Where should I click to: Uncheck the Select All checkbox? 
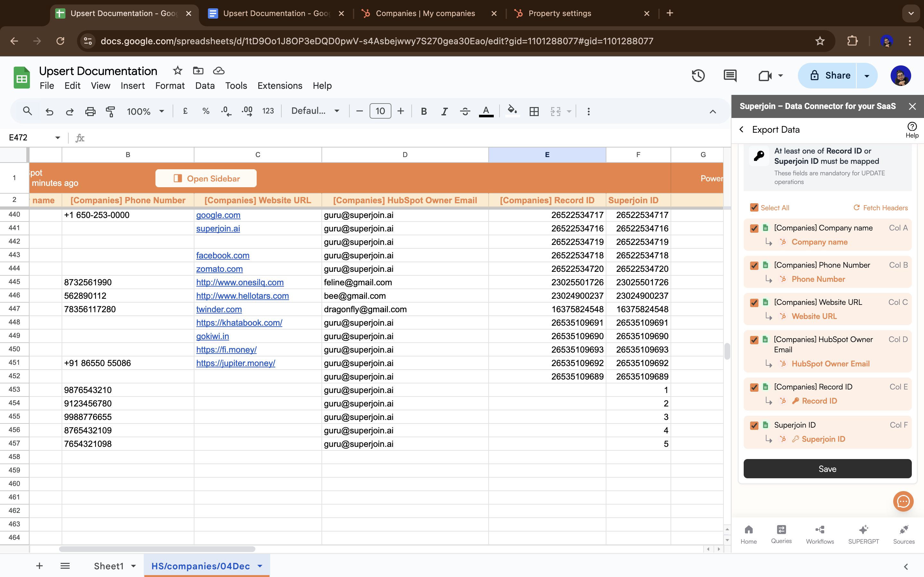(x=754, y=208)
